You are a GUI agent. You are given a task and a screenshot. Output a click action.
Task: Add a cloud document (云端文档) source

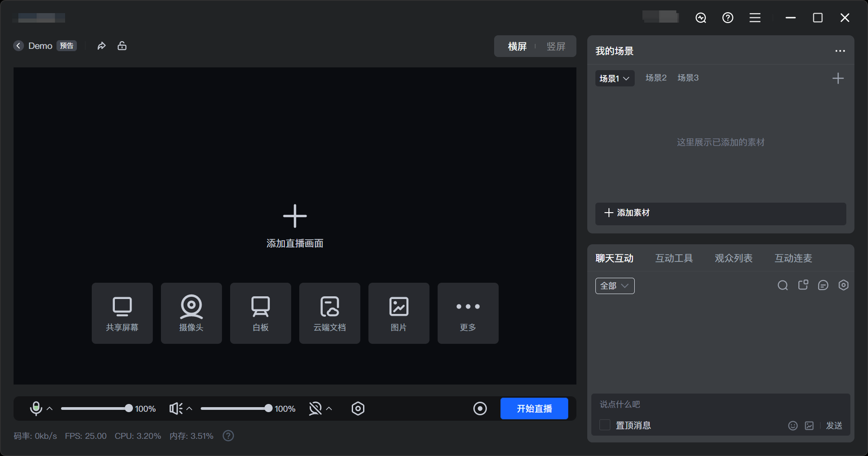pyautogui.click(x=330, y=313)
